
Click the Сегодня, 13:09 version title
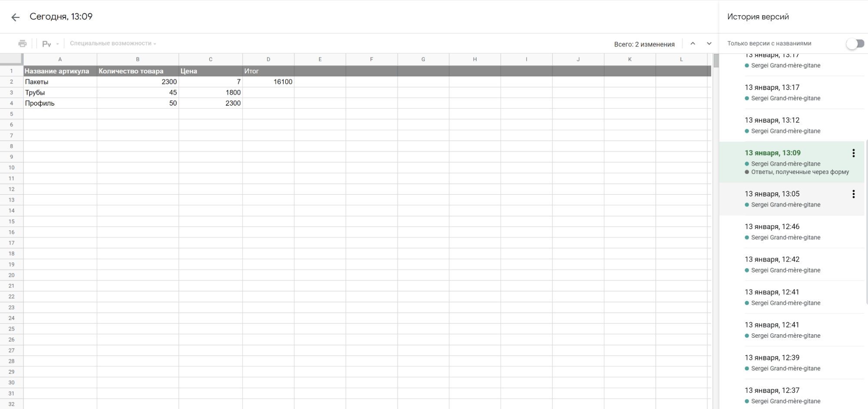(x=61, y=17)
